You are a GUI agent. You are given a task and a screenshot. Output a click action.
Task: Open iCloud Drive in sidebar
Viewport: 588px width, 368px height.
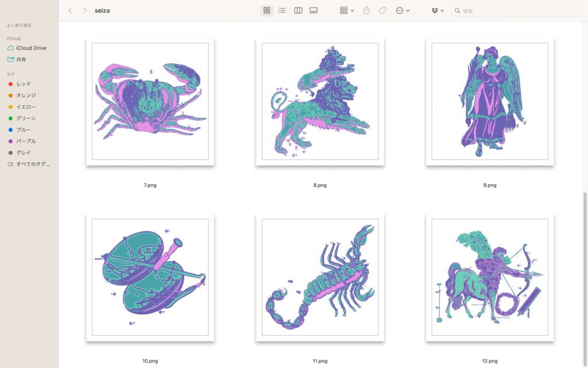27,48
